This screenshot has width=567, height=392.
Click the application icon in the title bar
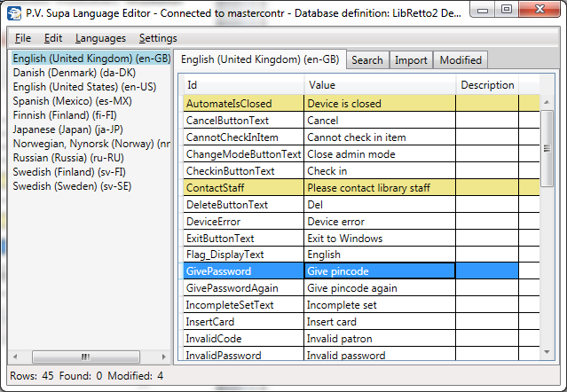coord(12,11)
